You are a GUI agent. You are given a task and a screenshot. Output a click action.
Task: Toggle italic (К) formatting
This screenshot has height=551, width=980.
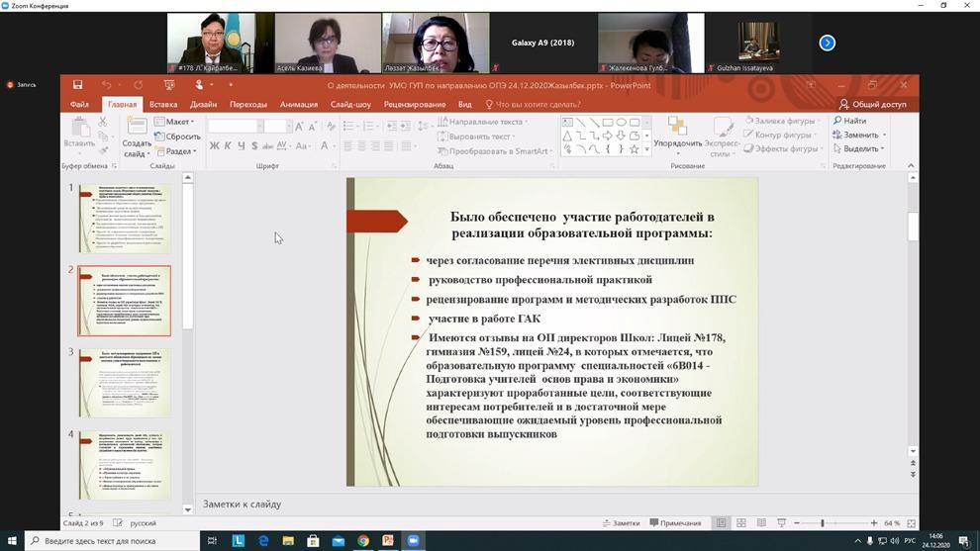228,146
